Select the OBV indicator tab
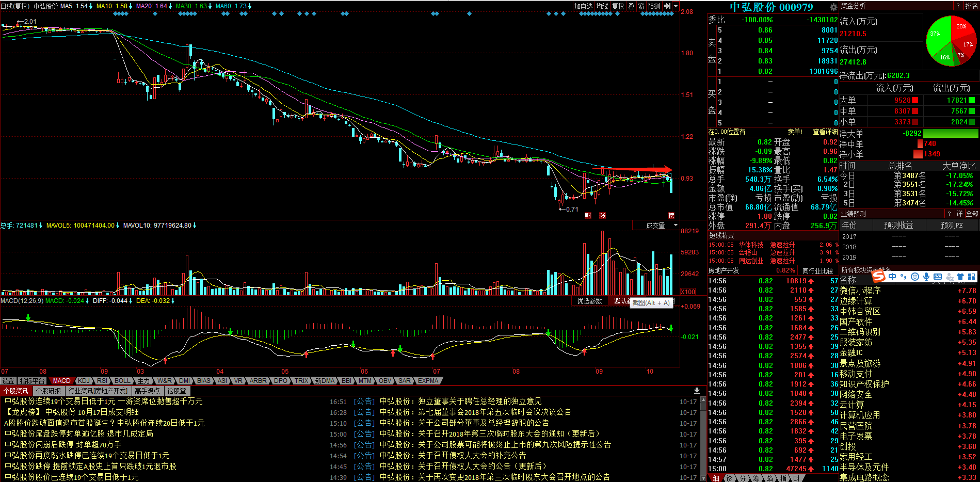 [385, 381]
